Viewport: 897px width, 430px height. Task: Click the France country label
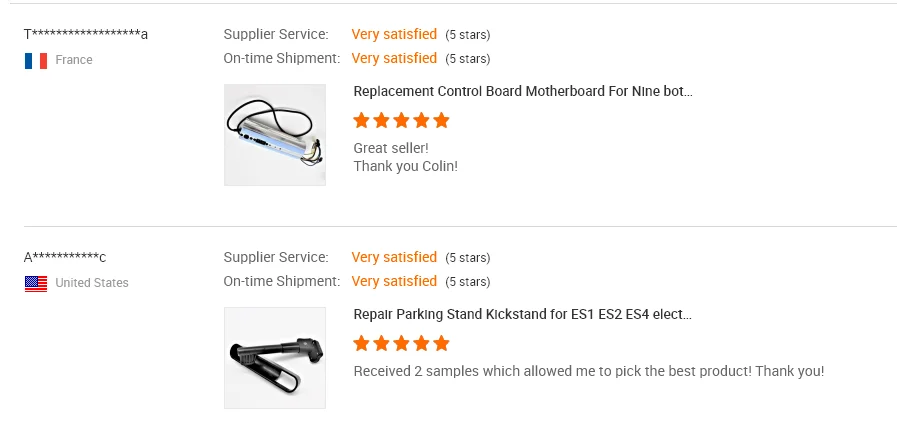(x=74, y=60)
